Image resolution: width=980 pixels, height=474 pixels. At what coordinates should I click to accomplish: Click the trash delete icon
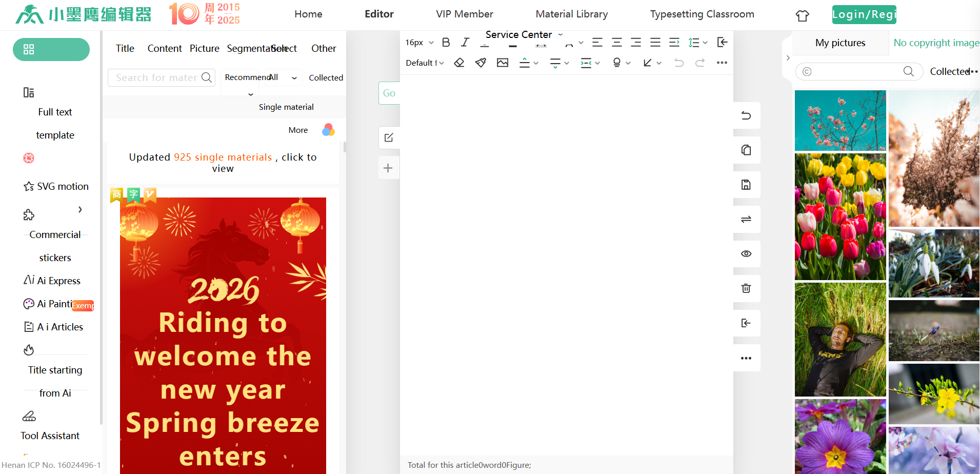click(x=746, y=288)
